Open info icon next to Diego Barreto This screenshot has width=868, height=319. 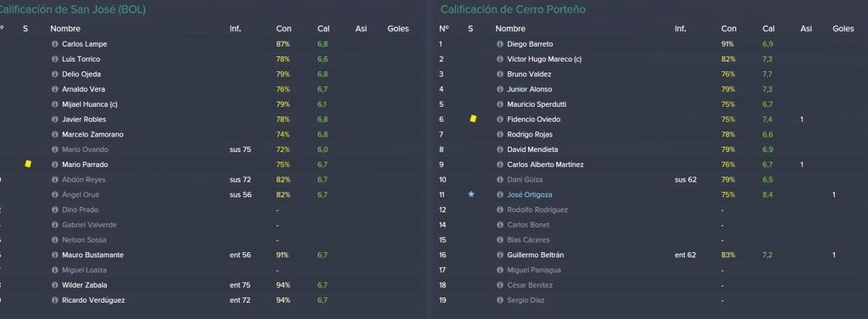click(x=500, y=44)
